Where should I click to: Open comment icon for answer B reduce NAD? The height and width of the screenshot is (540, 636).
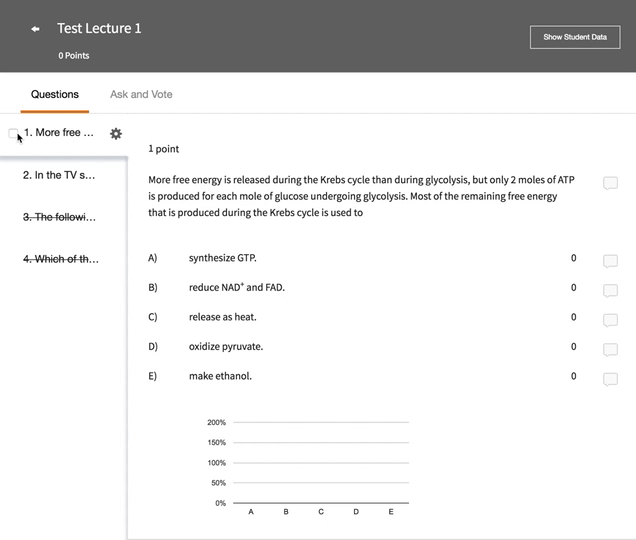click(610, 290)
